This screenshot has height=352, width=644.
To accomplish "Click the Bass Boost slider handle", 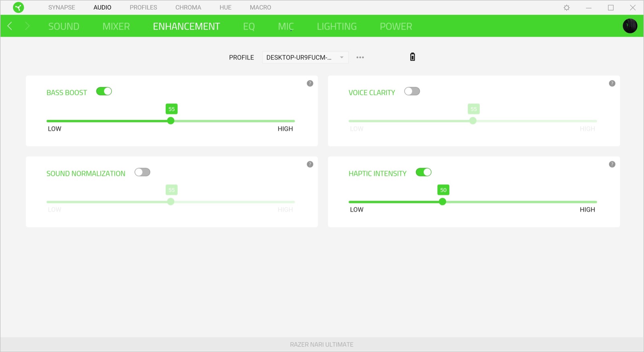I will (171, 121).
